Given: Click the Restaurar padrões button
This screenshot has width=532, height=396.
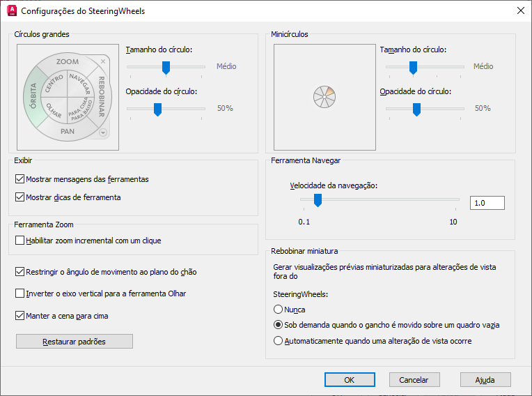Looking at the screenshot, I should 75,342.
